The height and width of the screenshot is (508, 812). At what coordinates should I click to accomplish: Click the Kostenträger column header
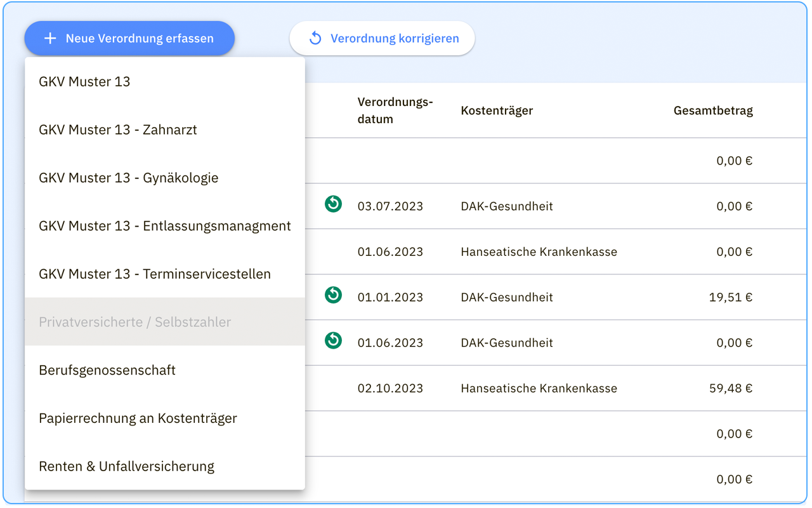pos(497,110)
